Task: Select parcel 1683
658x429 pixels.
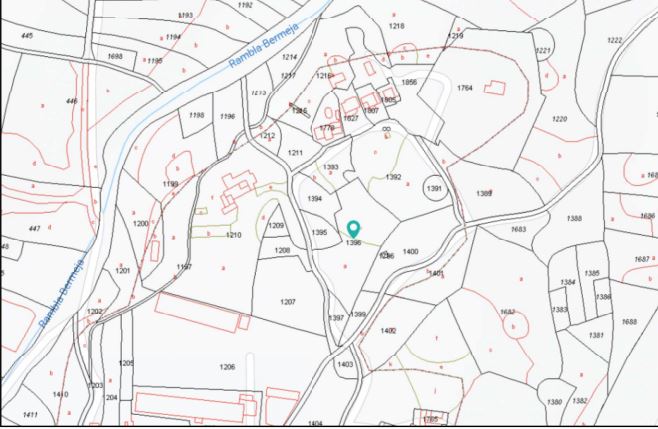Action: 518,230
